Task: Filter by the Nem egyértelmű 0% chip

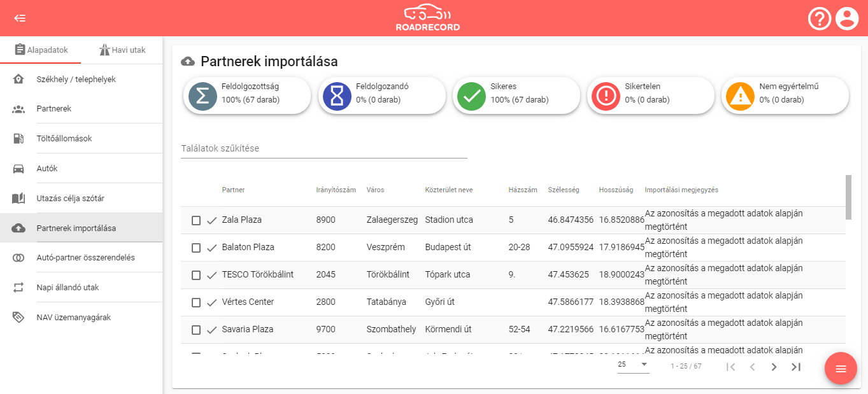Action: (x=785, y=96)
